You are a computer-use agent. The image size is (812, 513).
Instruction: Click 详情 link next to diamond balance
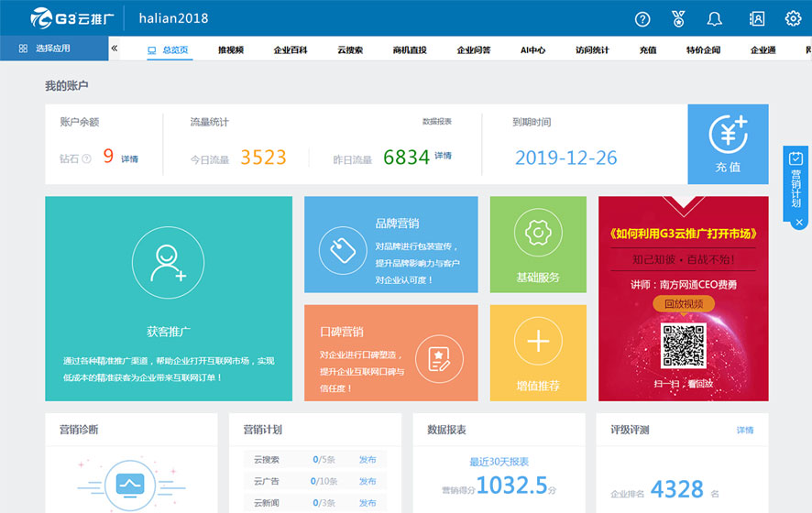tap(130, 158)
